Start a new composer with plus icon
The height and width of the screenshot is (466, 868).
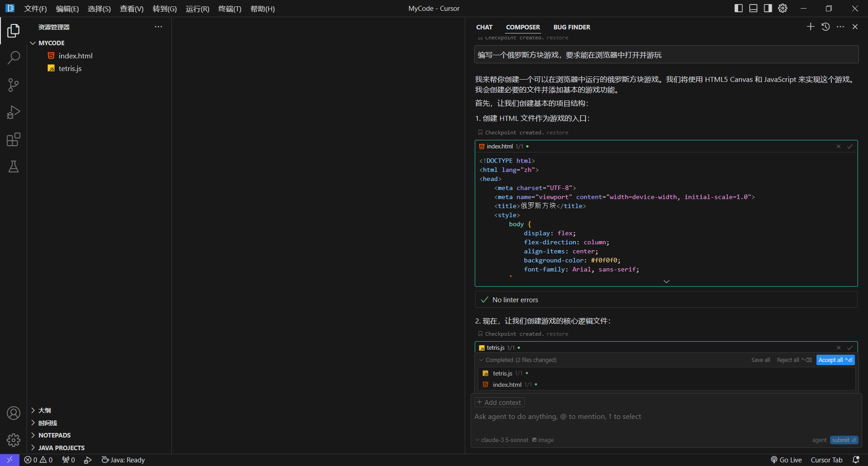(x=811, y=27)
